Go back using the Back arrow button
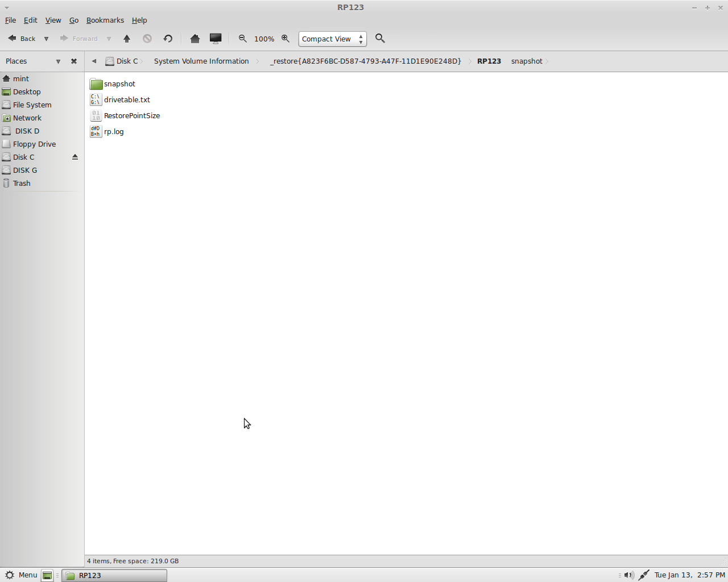 tap(22, 39)
